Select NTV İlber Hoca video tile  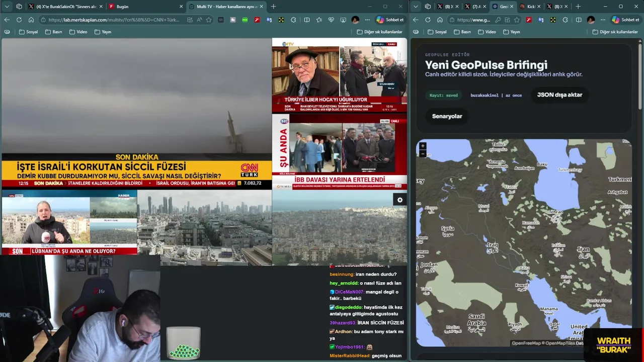340,75
